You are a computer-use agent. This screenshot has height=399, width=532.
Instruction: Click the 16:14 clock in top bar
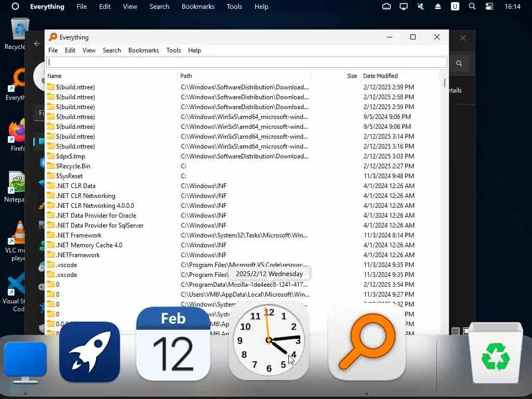(512, 6)
